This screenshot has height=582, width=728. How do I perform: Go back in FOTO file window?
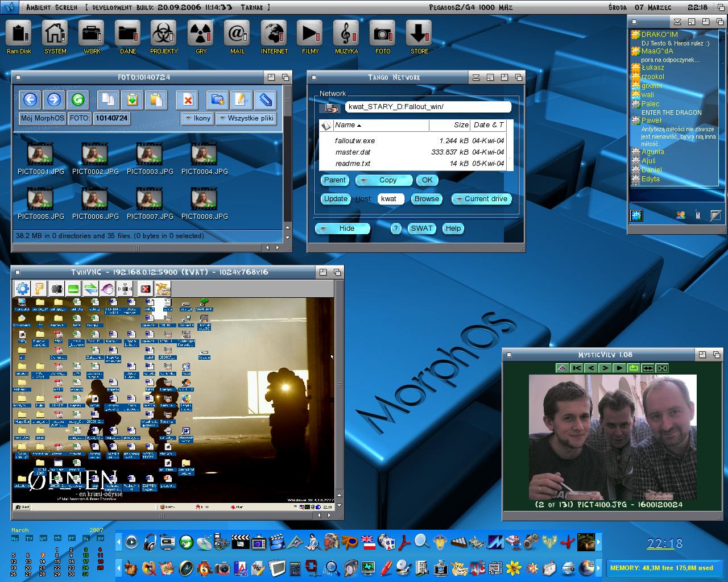[30, 100]
